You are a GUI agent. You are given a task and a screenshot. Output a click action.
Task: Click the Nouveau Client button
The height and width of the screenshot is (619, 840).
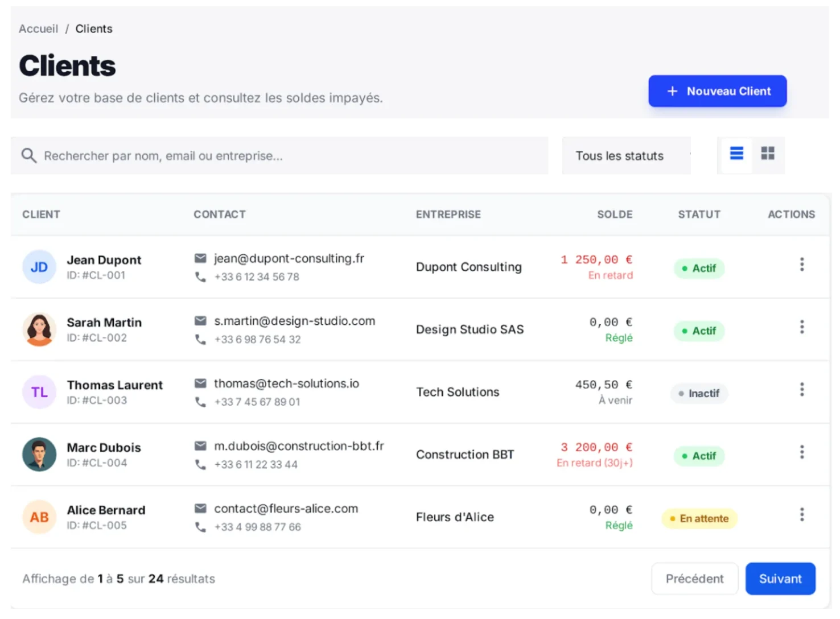(717, 91)
